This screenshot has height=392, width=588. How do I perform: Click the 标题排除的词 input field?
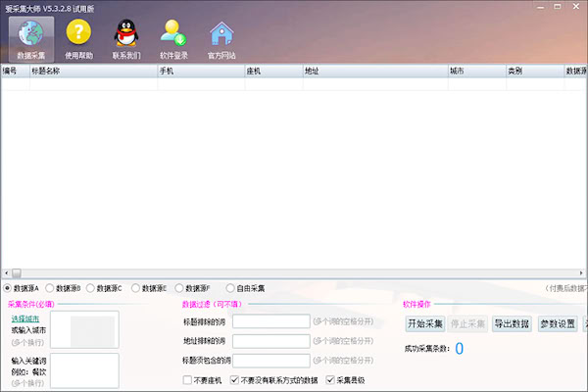click(271, 321)
